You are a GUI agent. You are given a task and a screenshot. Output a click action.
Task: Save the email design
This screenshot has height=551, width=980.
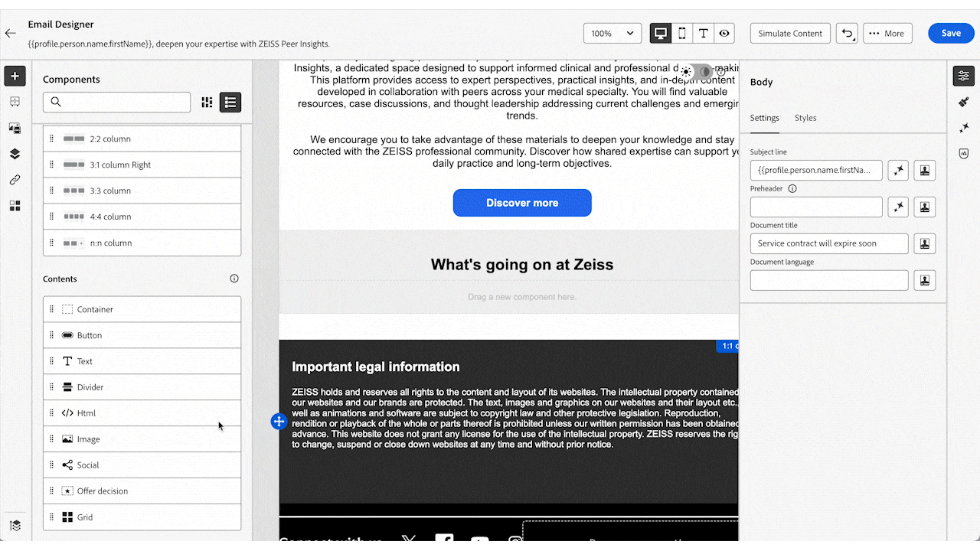pos(951,33)
